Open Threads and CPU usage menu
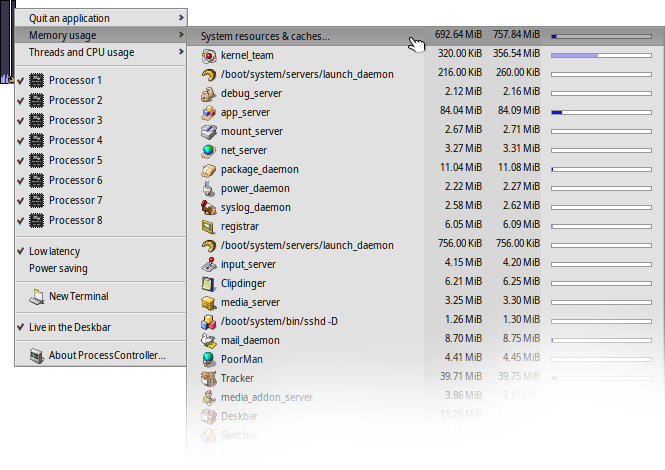 101,52
